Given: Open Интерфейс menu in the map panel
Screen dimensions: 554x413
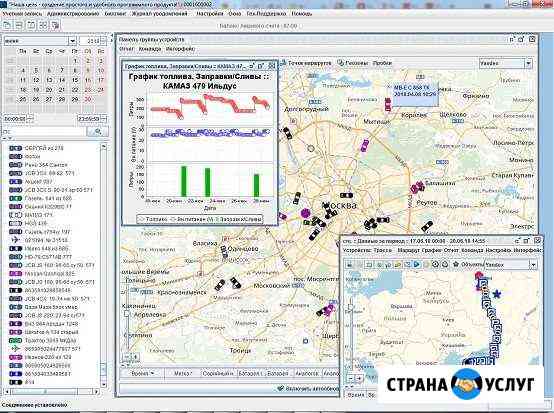Looking at the screenshot, I should pos(181,49).
